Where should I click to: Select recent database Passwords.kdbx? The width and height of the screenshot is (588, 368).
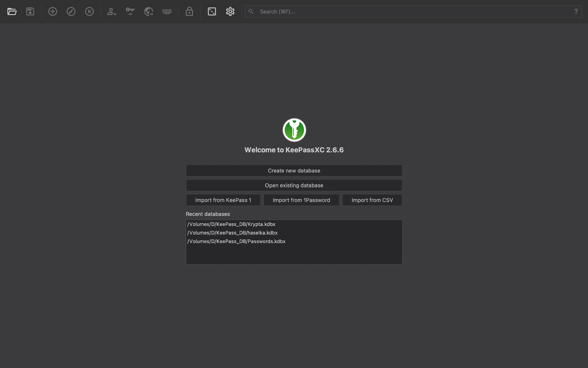coord(294,241)
